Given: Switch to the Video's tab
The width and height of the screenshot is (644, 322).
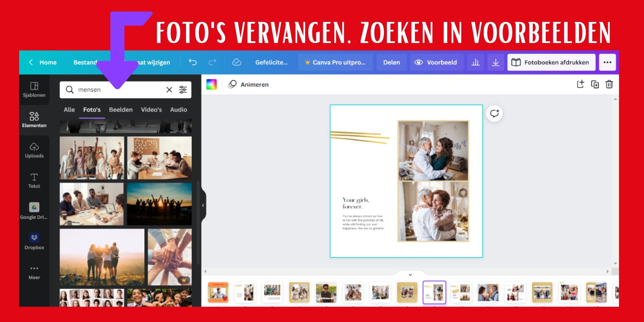Looking at the screenshot, I should [151, 110].
